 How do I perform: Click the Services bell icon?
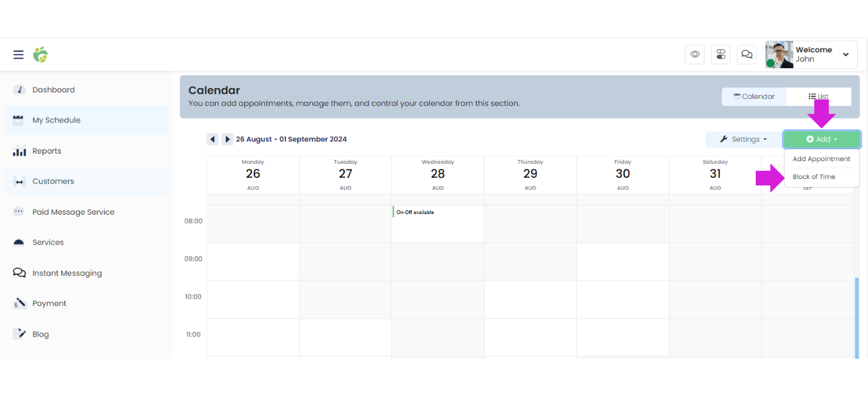pyautogui.click(x=19, y=242)
